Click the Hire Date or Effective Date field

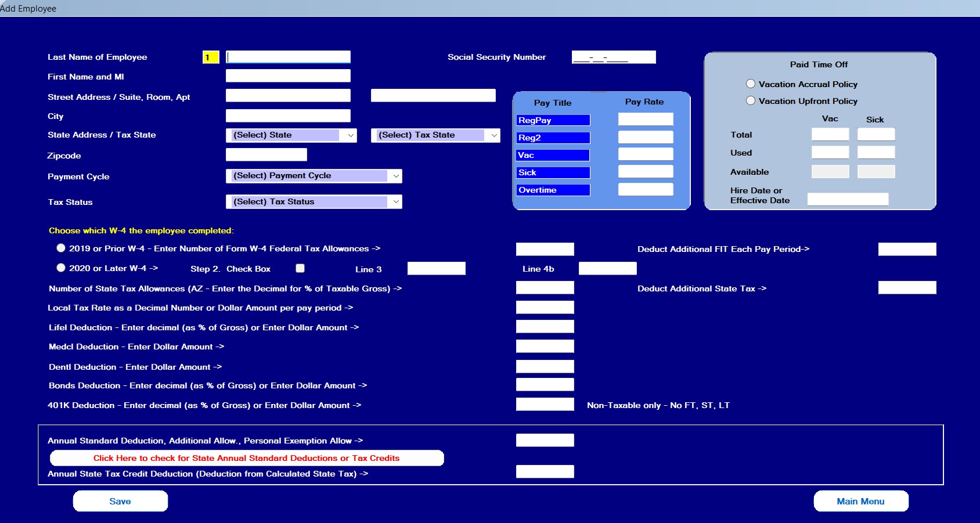pyautogui.click(x=848, y=199)
